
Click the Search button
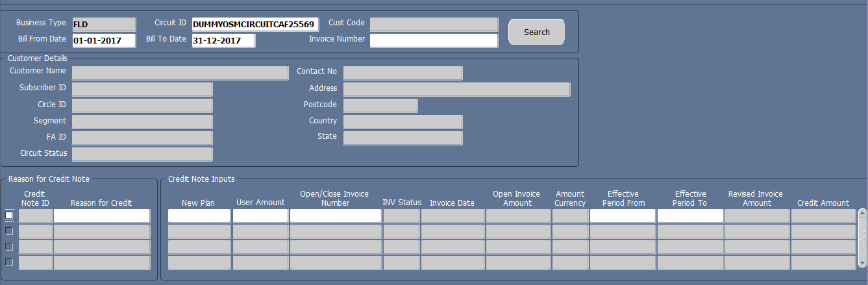(536, 32)
